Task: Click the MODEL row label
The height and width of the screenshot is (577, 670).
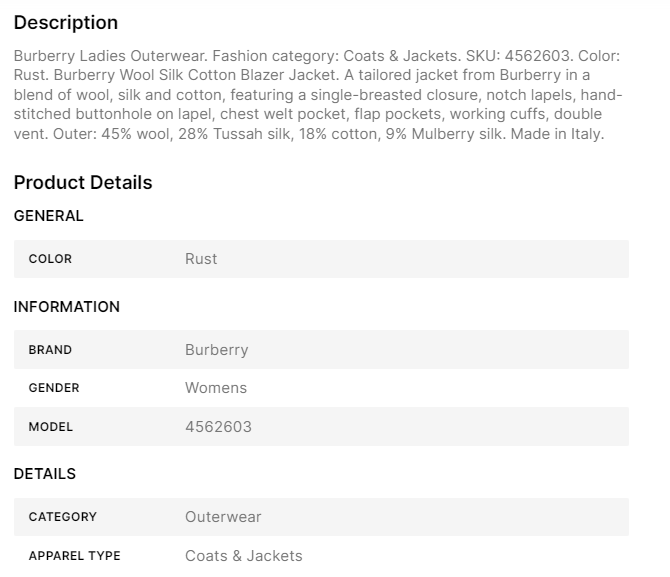Action: tap(51, 427)
